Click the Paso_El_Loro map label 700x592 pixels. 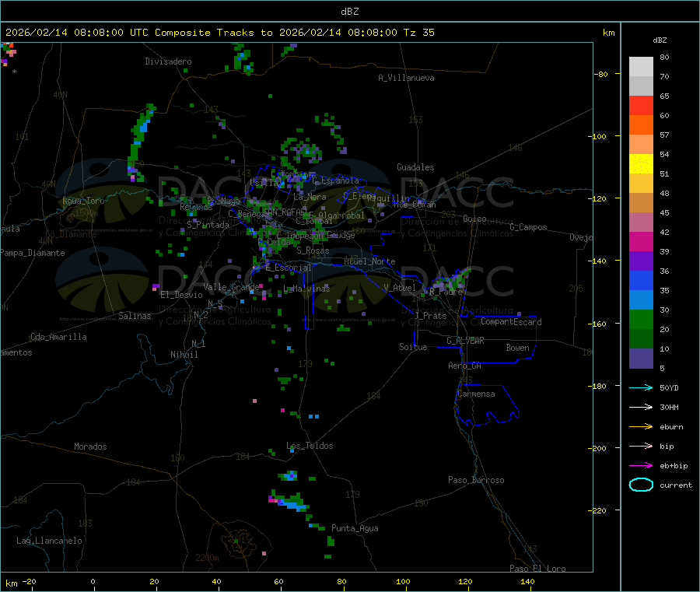click(537, 569)
